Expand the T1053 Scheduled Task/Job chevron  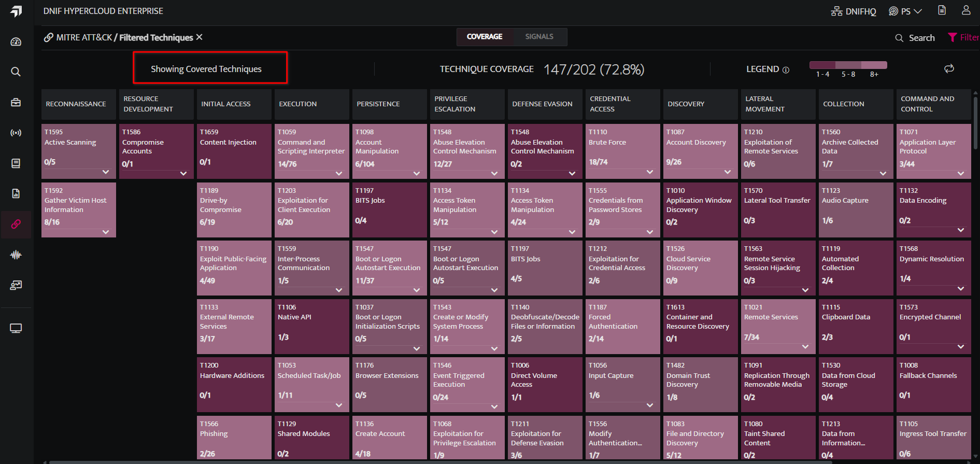click(x=339, y=405)
